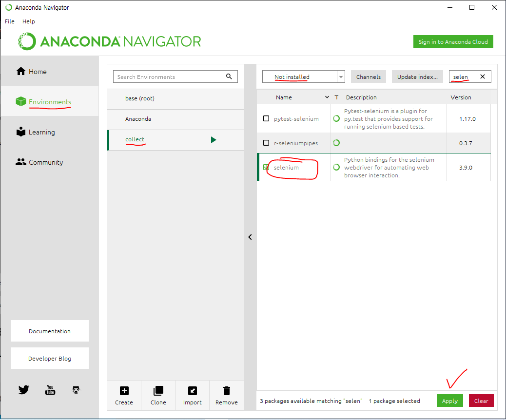Click the Clone environment icon
Image resolution: width=506 pixels, height=420 pixels.
point(158,391)
